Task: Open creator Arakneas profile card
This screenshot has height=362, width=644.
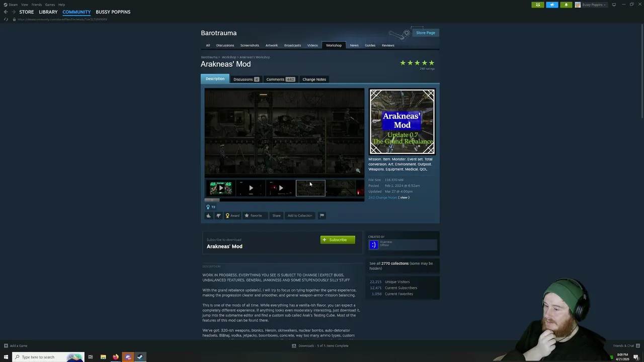Action: [403, 245]
